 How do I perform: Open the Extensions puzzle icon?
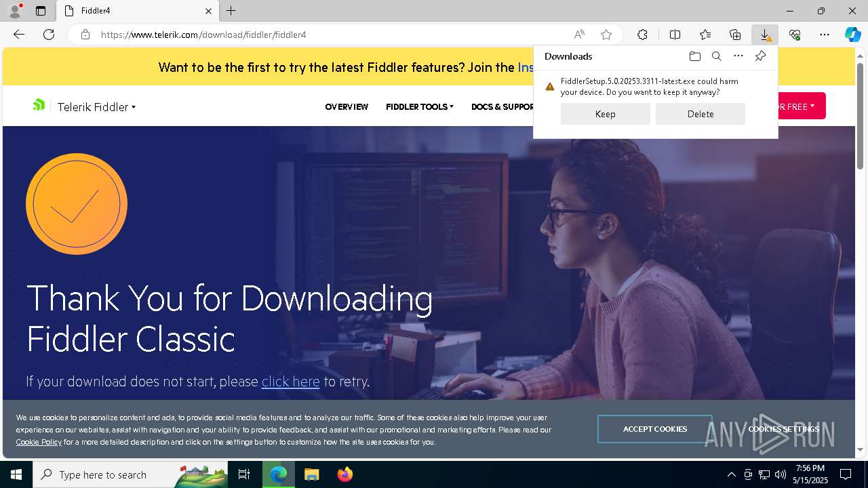[642, 35]
